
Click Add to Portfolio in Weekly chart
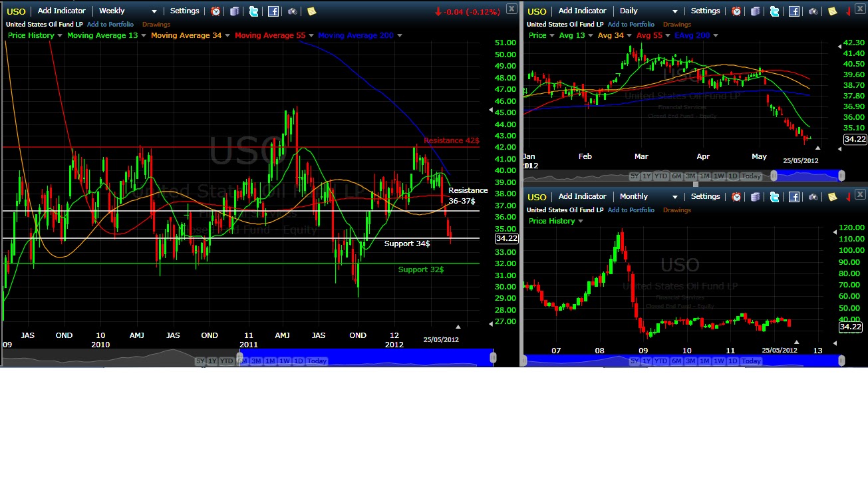click(x=110, y=25)
